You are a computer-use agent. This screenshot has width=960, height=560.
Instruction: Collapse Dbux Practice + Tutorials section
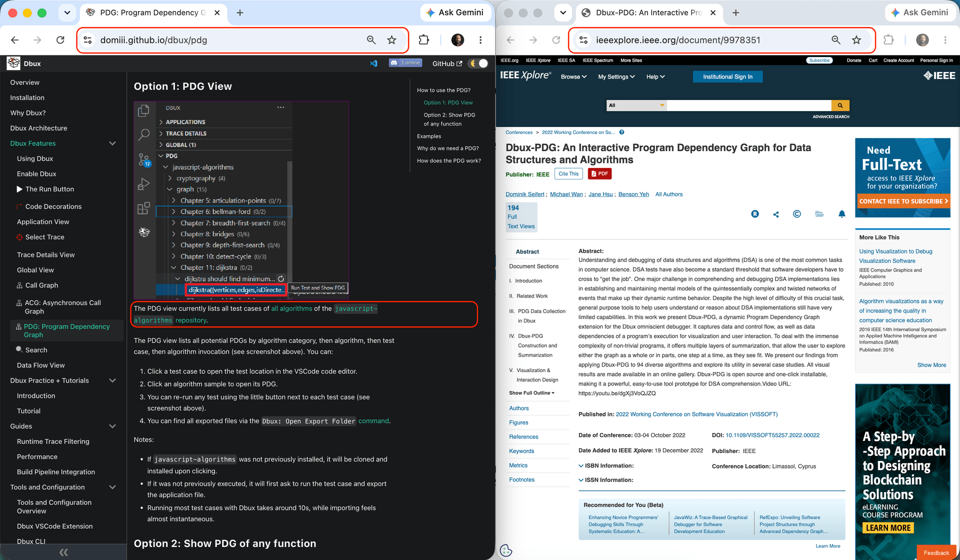tap(112, 380)
